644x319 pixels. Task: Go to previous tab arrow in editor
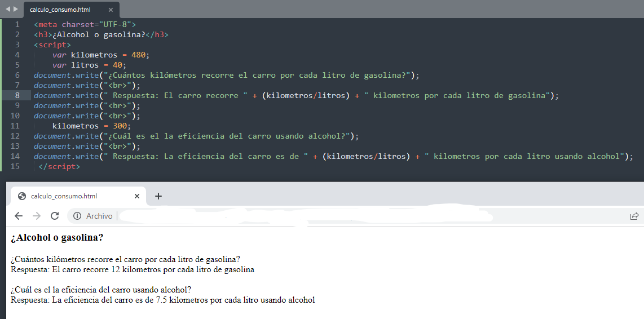pyautogui.click(x=7, y=8)
